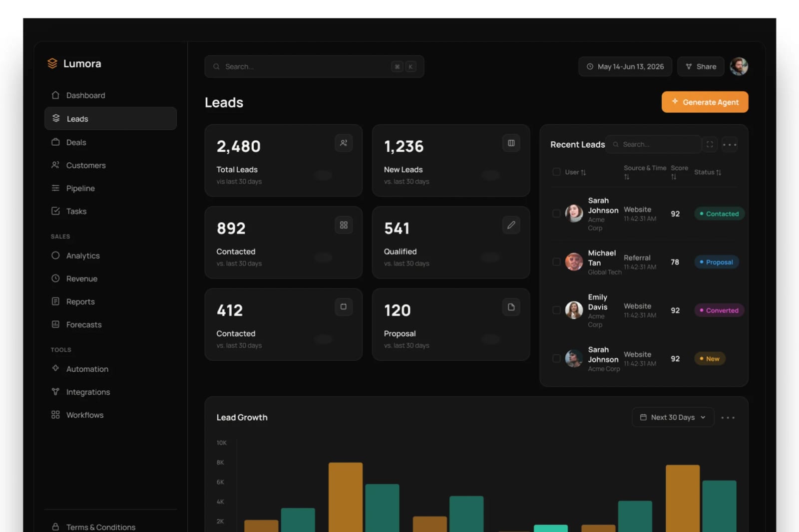Click the Share button
This screenshot has width=799, height=532.
tap(701, 66)
